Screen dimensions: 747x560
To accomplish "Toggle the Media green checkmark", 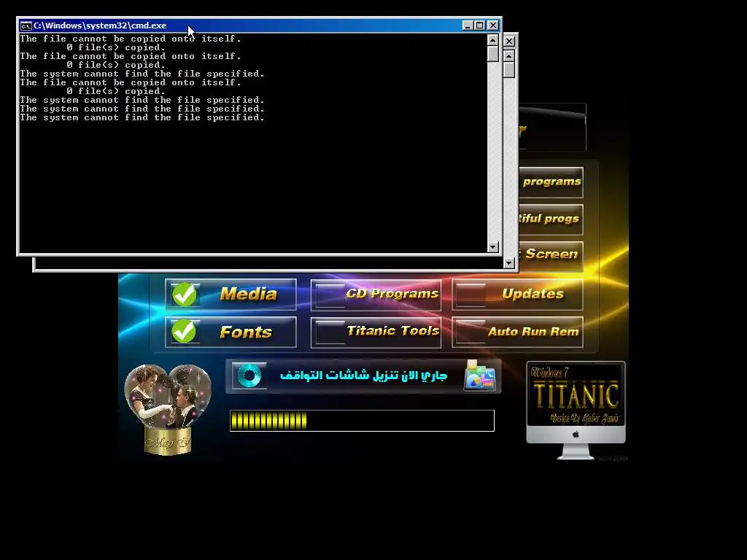I will [x=185, y=295].
